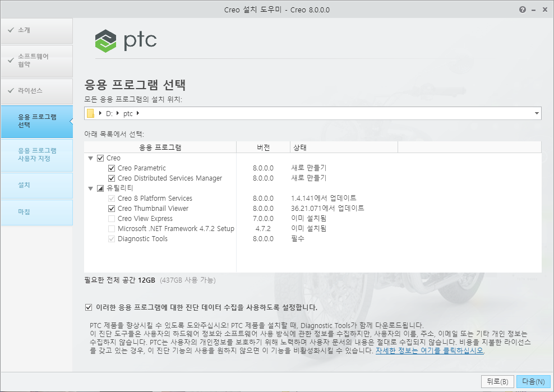Select the Creo Thumbnail Viewer row label

pos(153,209)
